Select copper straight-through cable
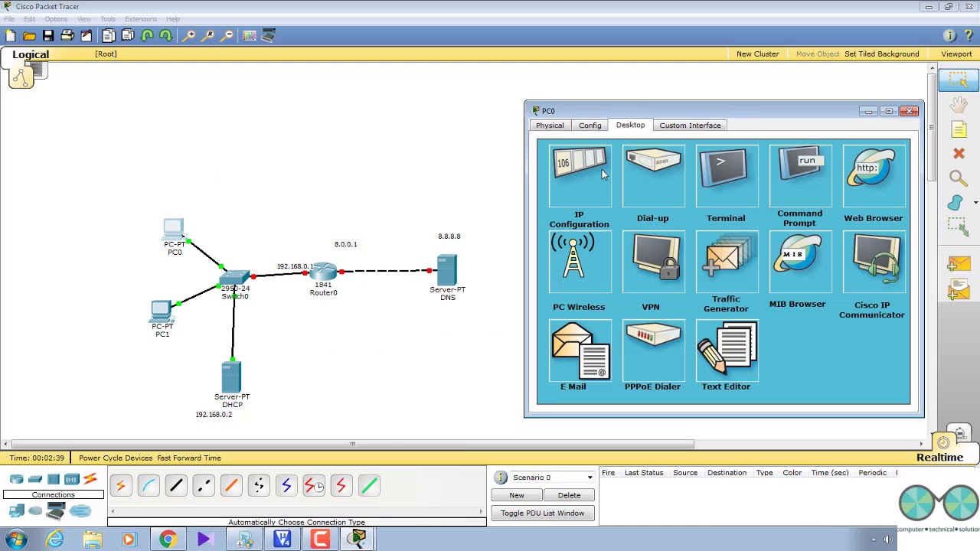 (176, 485)
